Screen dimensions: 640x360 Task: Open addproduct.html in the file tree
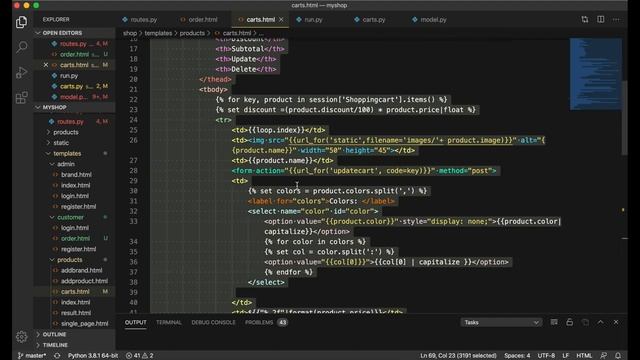[x=84, y=281]
